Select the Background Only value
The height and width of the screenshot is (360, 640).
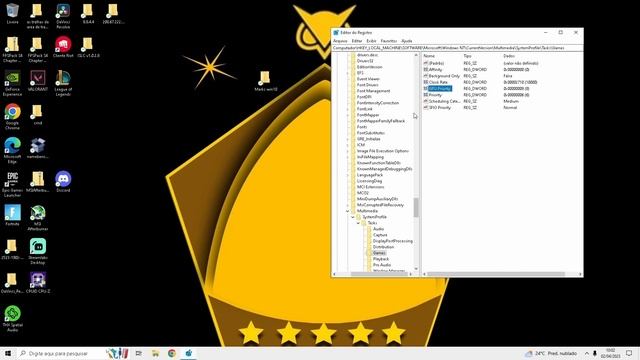pyautogui.click(x=444, y=76)
